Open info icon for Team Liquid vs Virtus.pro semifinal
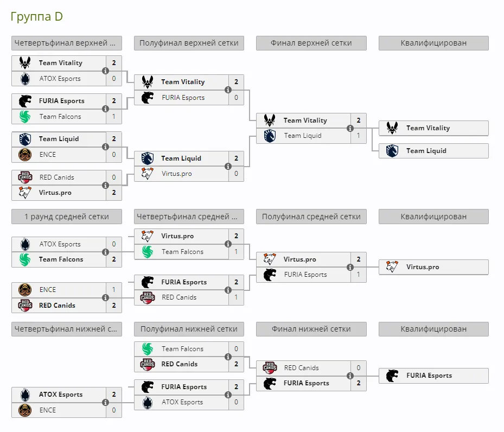Viewport: 504px width, 432px height. (x=228, y=166)
